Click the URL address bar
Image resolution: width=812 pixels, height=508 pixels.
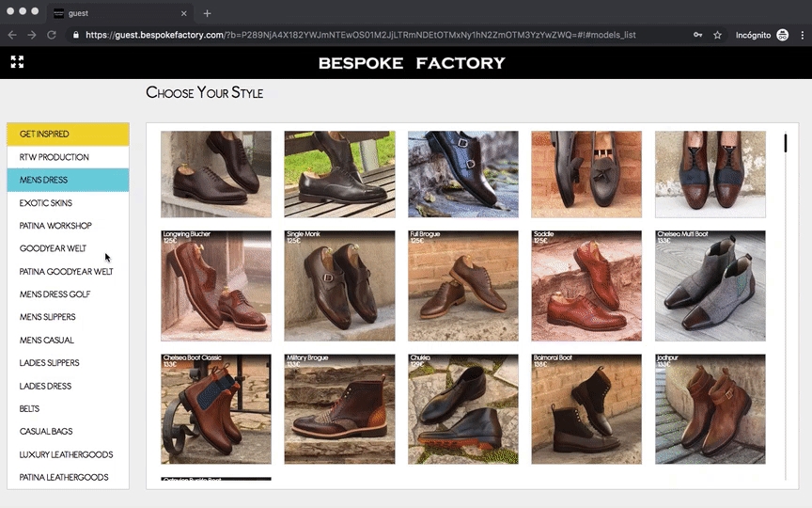coord(376,35)
